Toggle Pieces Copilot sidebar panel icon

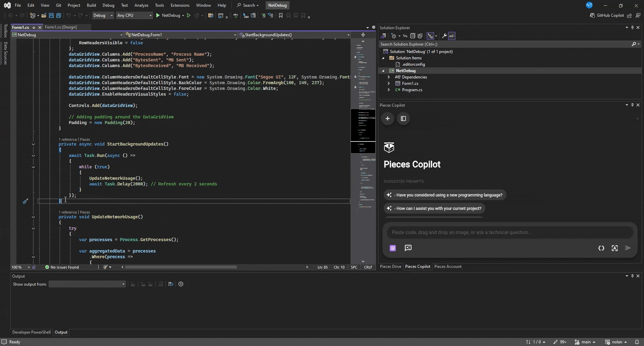coord(404,118)
